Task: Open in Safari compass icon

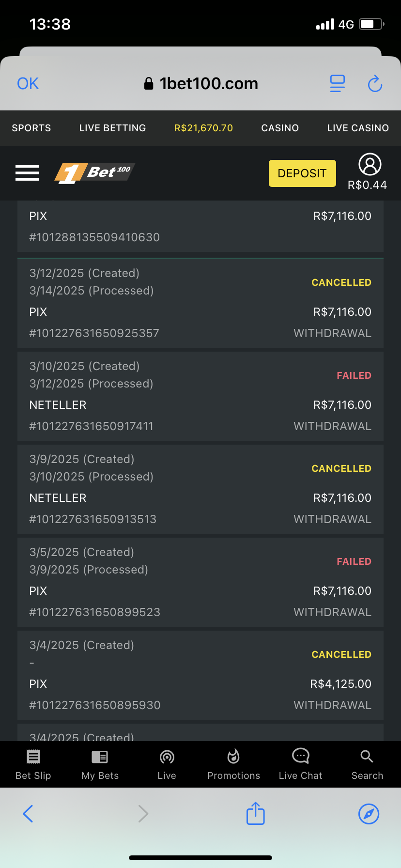Action: tap(369, 813)
